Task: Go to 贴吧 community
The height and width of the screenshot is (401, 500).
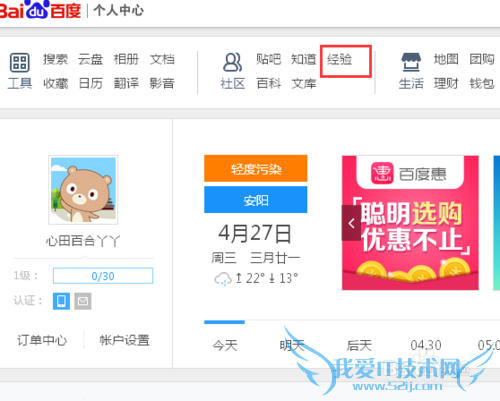Action: (x=269, y=59)
